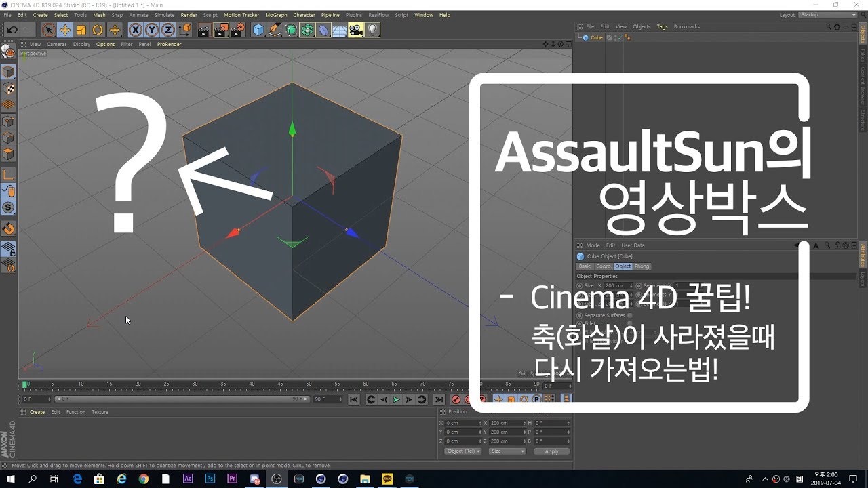Switch to the Coord. attribute tab

tap(604, 266)
